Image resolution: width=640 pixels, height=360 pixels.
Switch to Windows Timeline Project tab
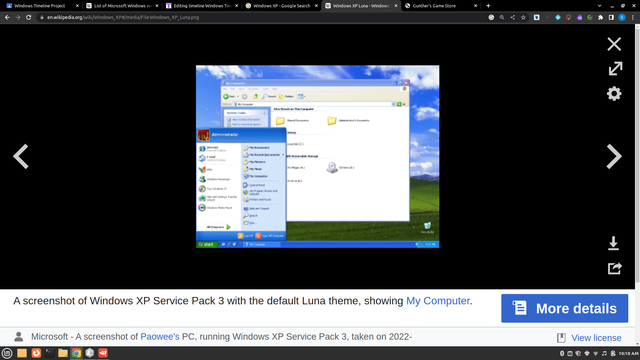(41, 6)
